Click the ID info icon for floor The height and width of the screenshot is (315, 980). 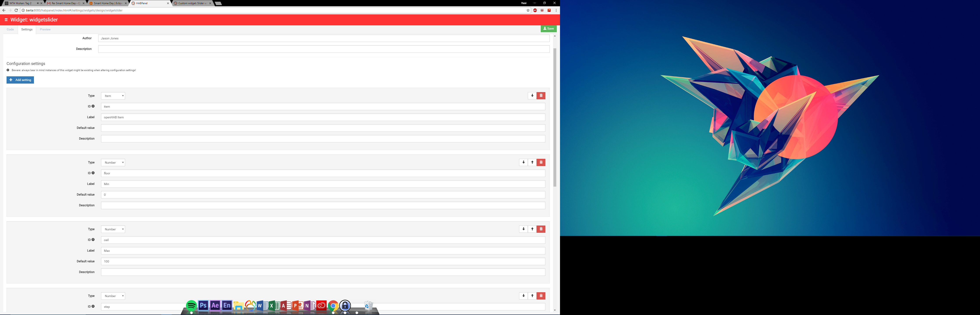coord(93,173)
